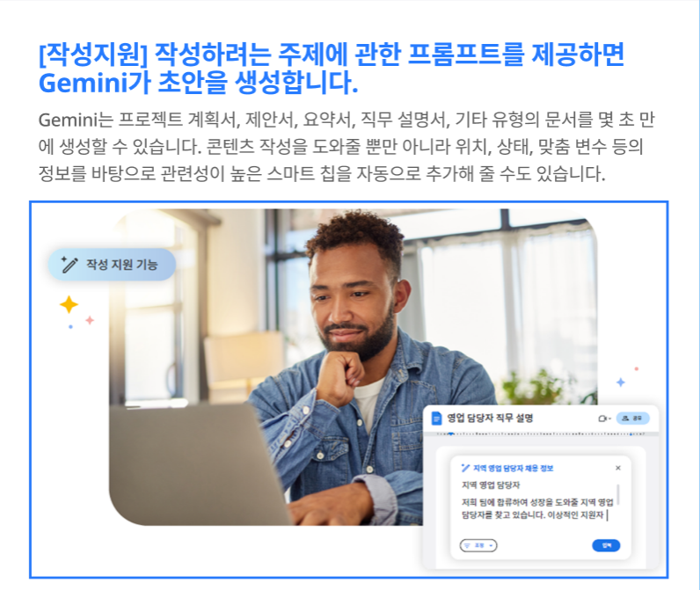Click the large yellow sparkle star icon
The image size is (700, 590).
pyautogui.click(x=69, y=305)
